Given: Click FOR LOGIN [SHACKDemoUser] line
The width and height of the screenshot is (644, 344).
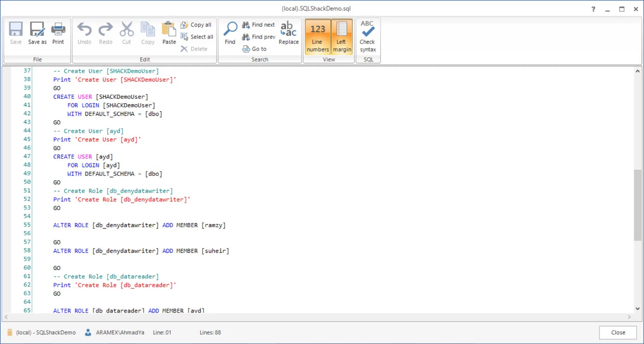Looking at the screenshot, I should 111,105.
